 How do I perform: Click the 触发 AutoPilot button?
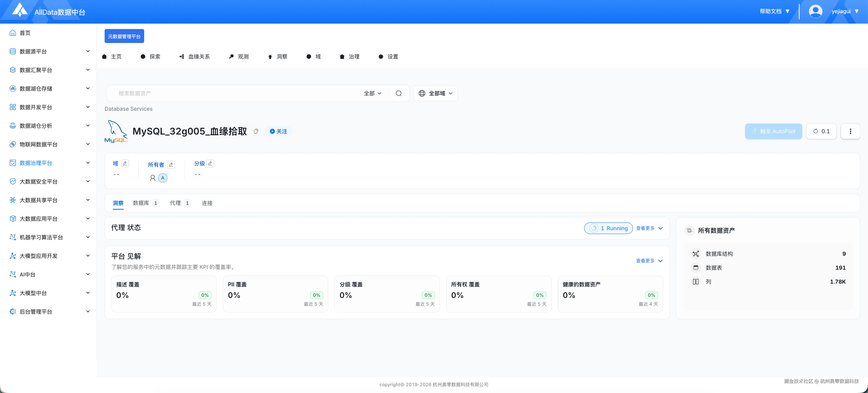coord(773,131)
